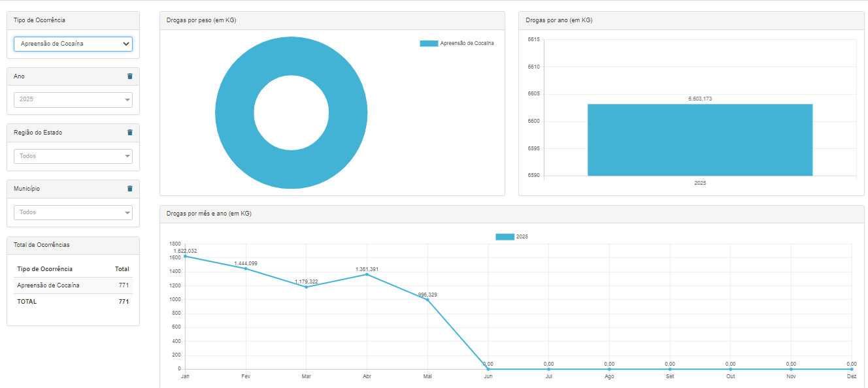Open the Município Todos dropdown

(73, 212)
